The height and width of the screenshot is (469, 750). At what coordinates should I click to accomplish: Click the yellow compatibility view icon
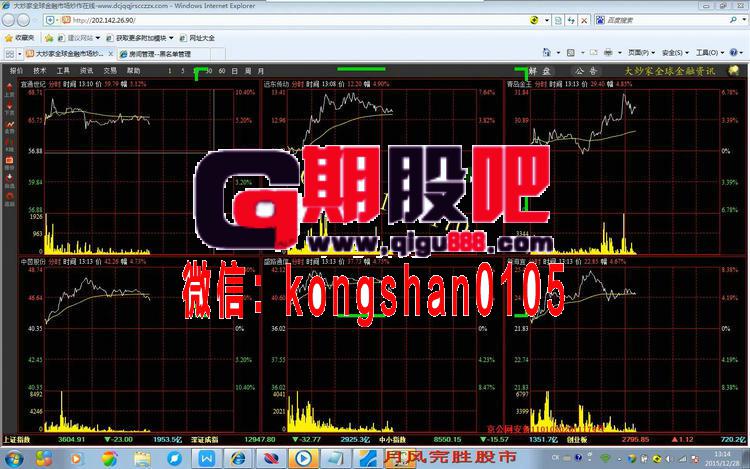535,20
